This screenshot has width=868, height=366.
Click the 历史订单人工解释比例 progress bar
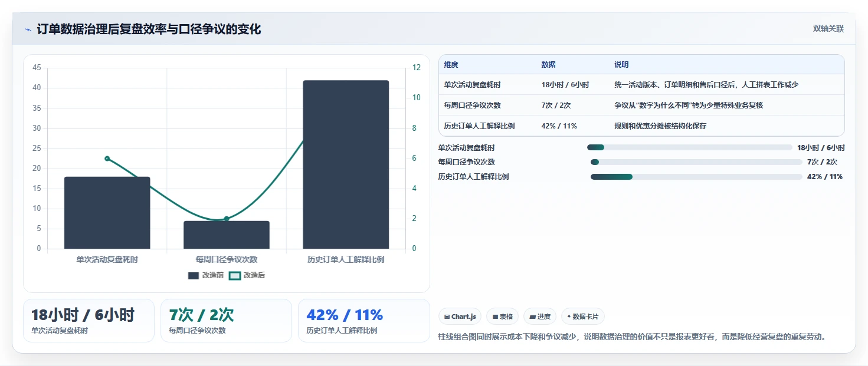(x=696, y=177)
